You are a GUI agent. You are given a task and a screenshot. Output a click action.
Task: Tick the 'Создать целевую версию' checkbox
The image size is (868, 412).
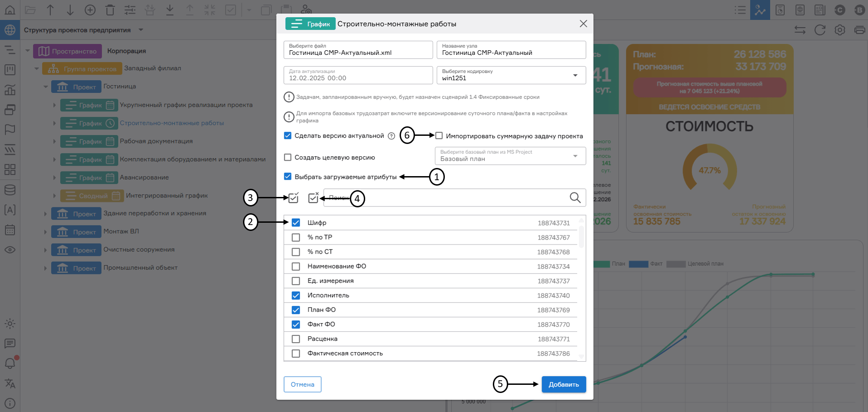coord(288,158)
